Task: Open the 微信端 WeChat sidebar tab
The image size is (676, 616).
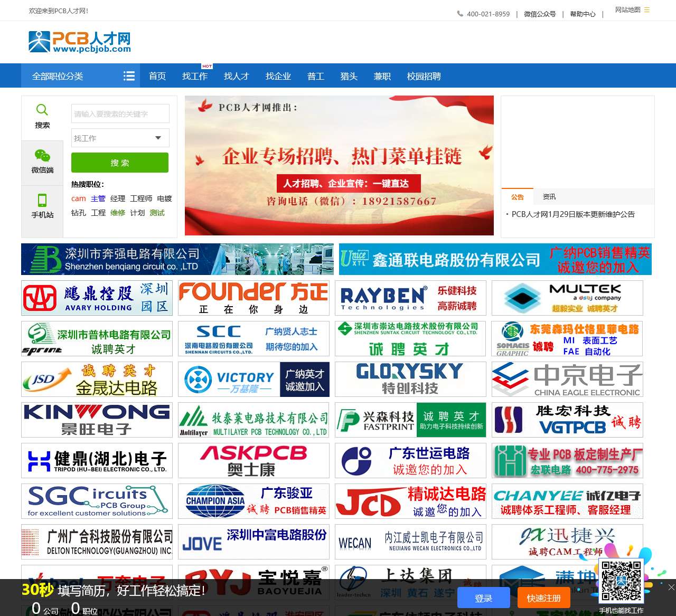Action: tap(42, 163)
